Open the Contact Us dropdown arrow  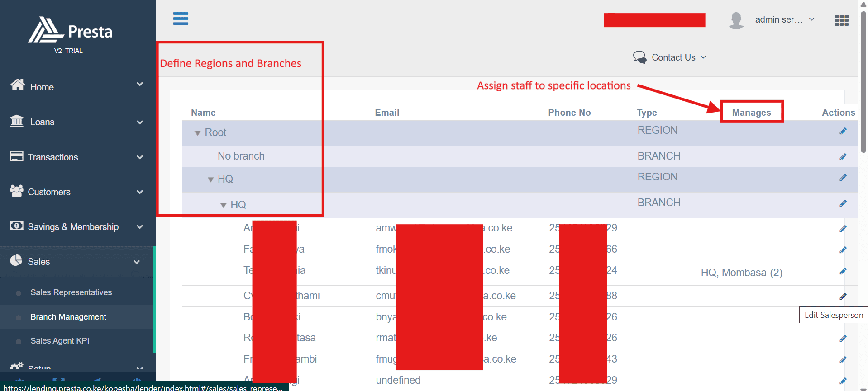(x=703, y=57)
